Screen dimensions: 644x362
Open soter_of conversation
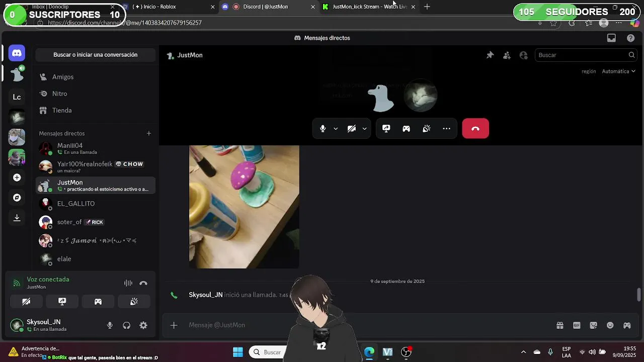click(96, 222)
